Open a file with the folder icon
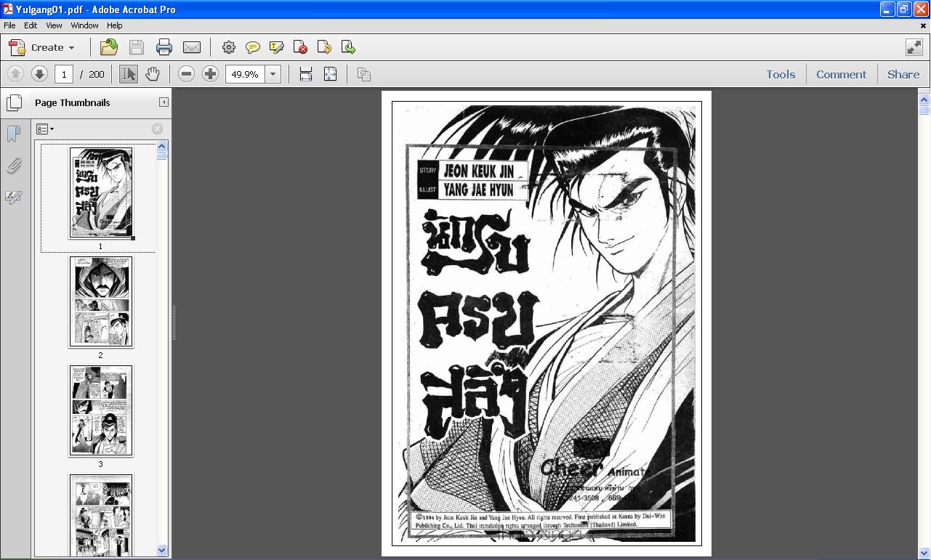This screenshot has height=560, width=931. (x=108, y=47)
